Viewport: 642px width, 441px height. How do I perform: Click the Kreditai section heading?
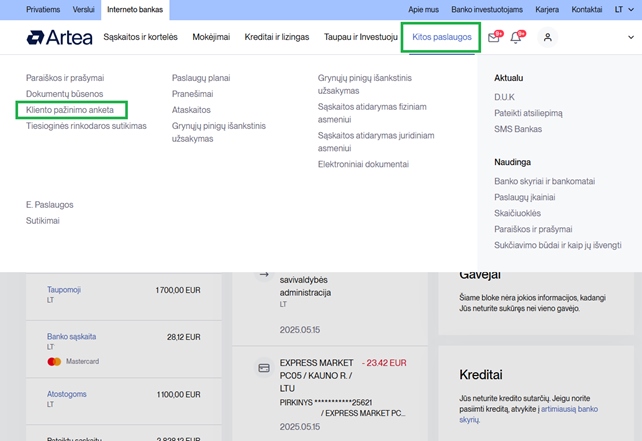point(481,375)
